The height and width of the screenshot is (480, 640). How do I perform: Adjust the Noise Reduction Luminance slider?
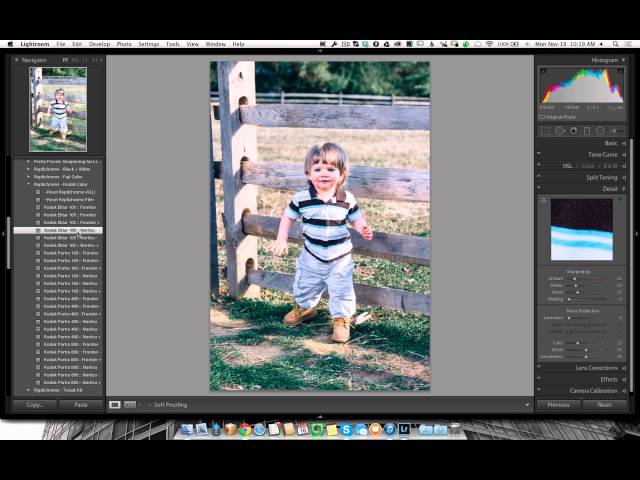point(569,318)
